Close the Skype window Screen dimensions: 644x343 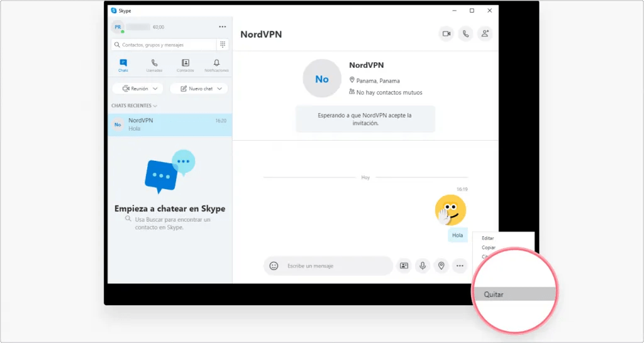pos(489,11)
